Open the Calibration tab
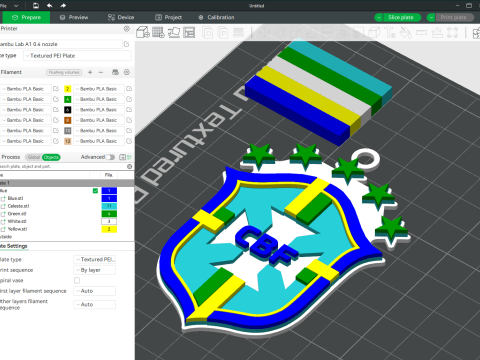The height and width of the screenshot is (360, 480). coord(216,17)
